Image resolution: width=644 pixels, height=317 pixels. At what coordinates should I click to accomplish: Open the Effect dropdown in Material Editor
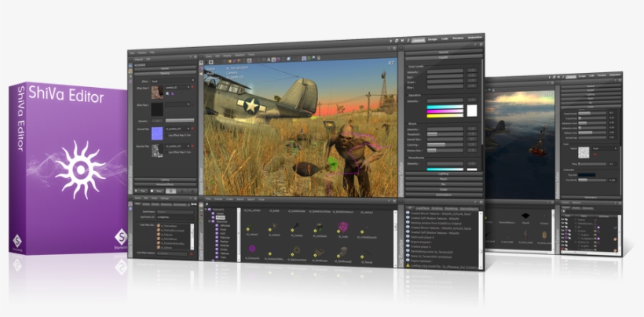click(x=173, y=81)
